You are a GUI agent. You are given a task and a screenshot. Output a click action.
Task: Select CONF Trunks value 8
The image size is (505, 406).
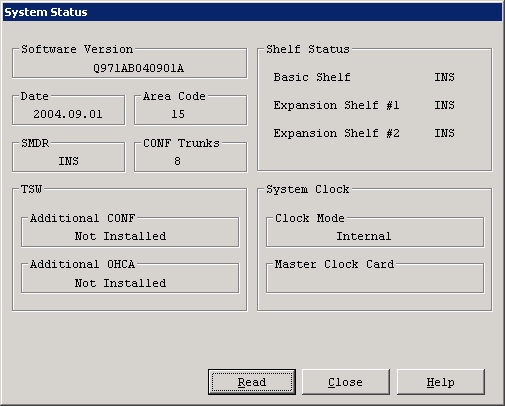[x=177, y=161]
